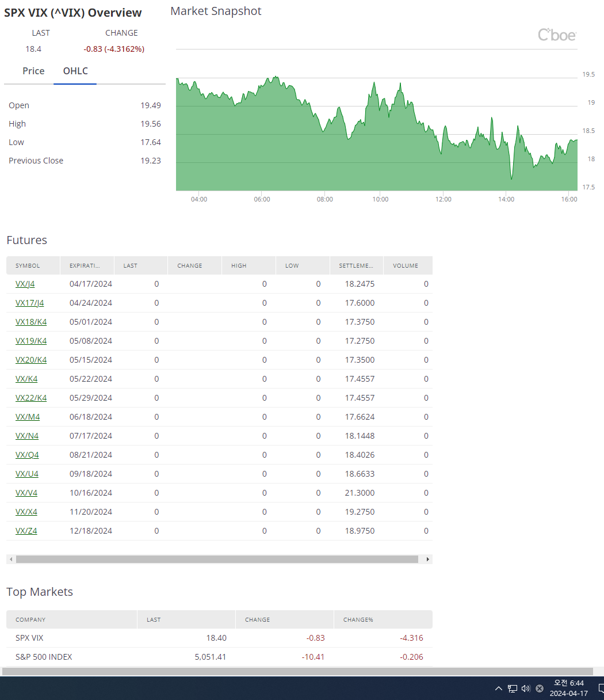Open the VX20/K4 futures link
The image size is (604, 700).
31,360
